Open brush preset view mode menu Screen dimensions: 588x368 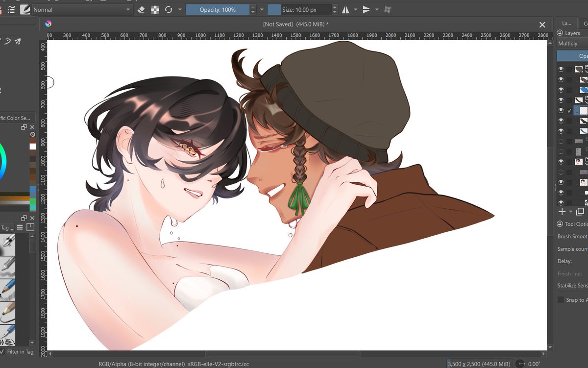point(20,227)
